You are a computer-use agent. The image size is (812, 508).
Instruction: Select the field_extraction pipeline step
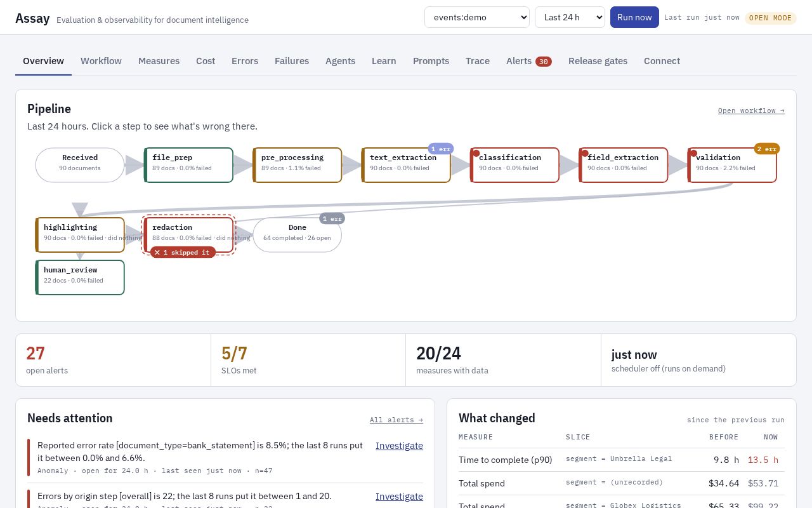(624, 165)
